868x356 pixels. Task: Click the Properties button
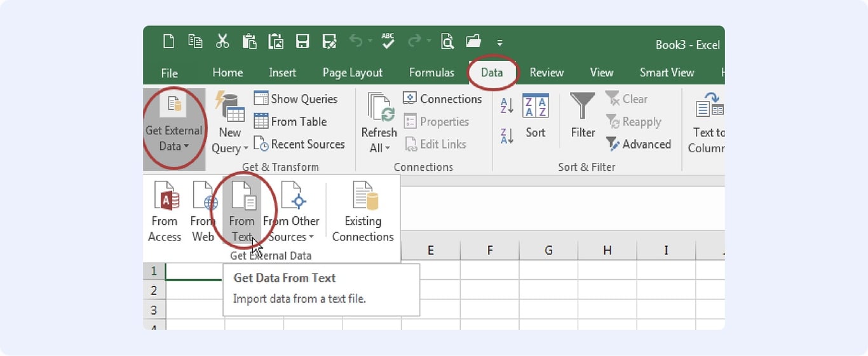click(x=437, y=121)
